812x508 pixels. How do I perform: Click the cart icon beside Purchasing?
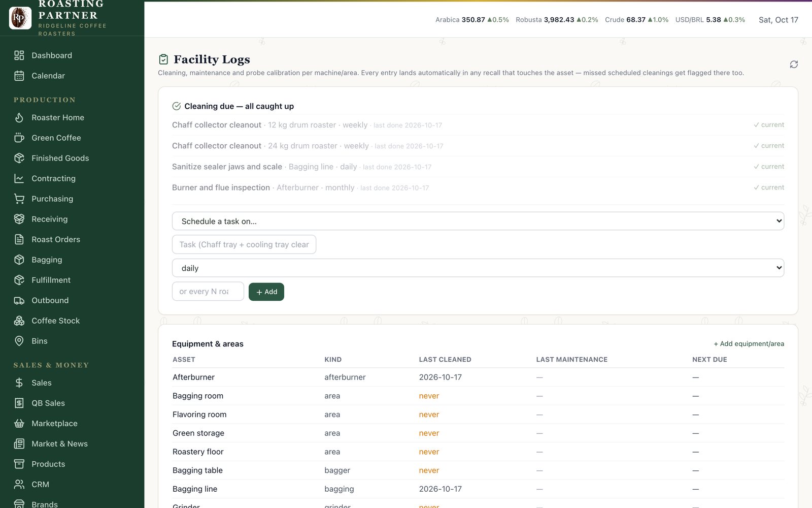coord(19,199)
